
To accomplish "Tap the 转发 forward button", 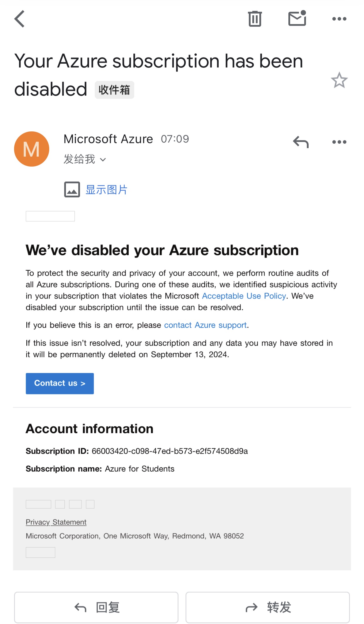I will point(268,607).
